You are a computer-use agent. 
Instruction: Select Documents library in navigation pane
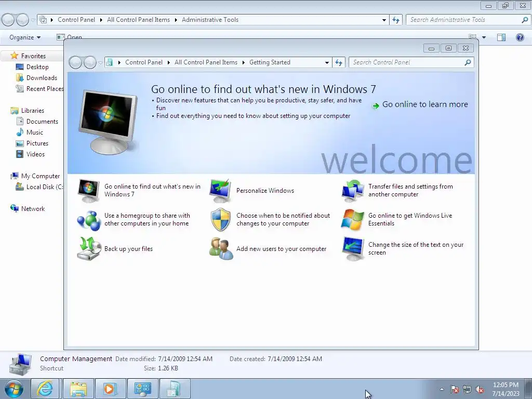pos(42,122)
